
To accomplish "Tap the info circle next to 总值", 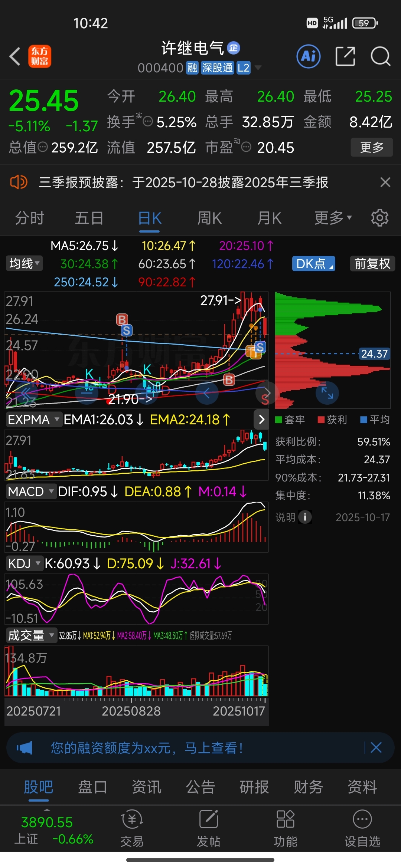I will [x=43, y=147].
